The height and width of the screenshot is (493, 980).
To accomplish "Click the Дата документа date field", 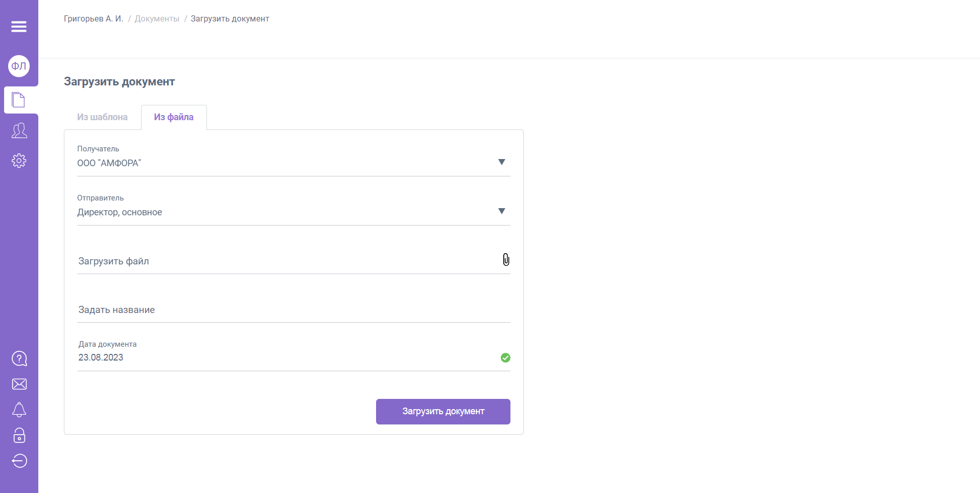I will tap(286, 357).
